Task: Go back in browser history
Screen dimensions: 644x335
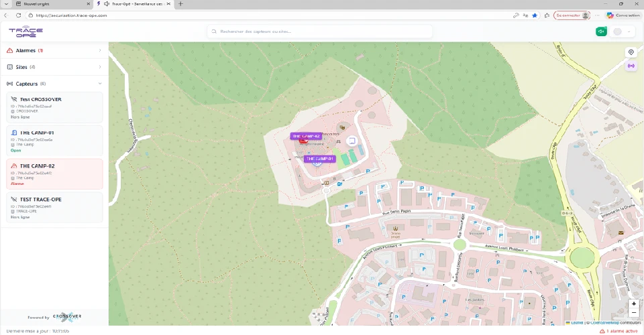Action: point(6,15)
